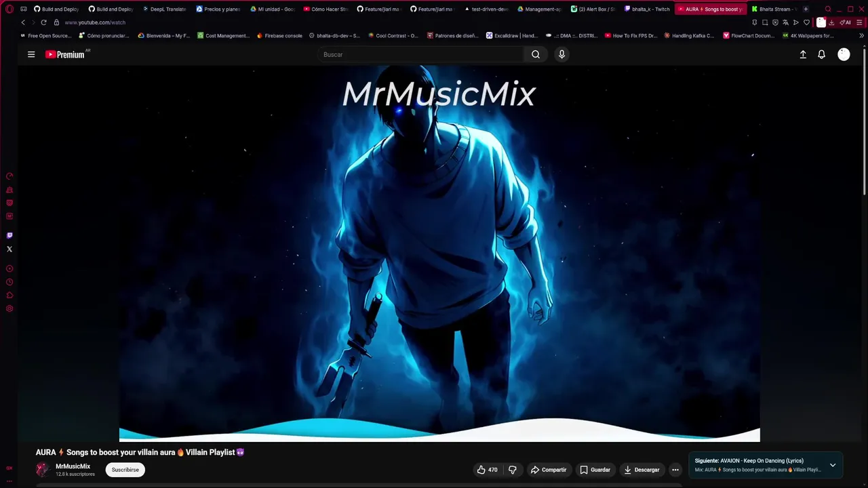The image size is (868, 488).
Task: Open the translate icon in address bar
Action: [x=785, y=22]
